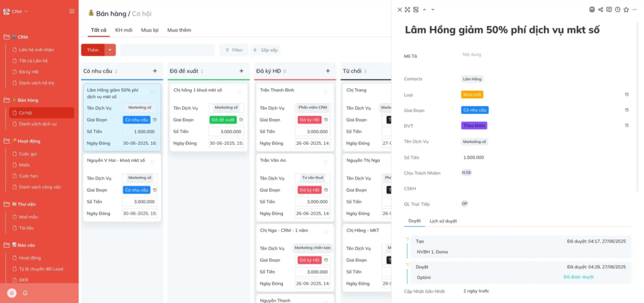Click the red Thêm button
The height and width of the screenshot is (303, 644).
click(92, 50)
